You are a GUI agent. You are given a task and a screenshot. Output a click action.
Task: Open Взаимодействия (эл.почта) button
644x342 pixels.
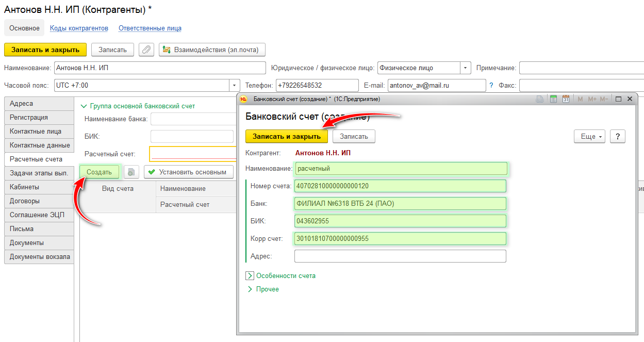212,50
